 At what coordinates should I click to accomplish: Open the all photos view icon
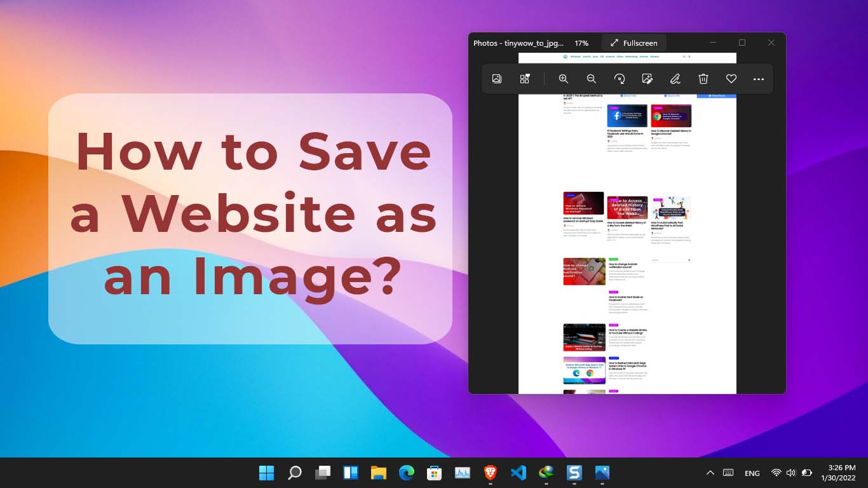click(x=497, y=79)
